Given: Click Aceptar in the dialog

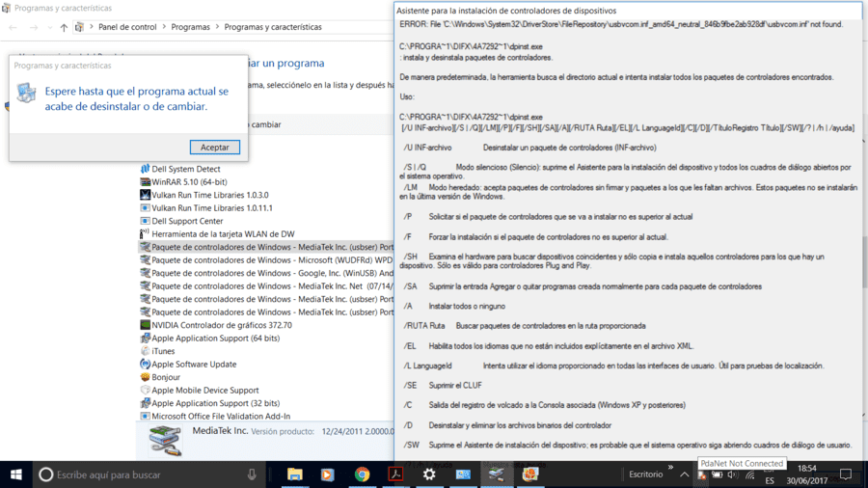Looking at the screenshot, I should tap(215, 148).
